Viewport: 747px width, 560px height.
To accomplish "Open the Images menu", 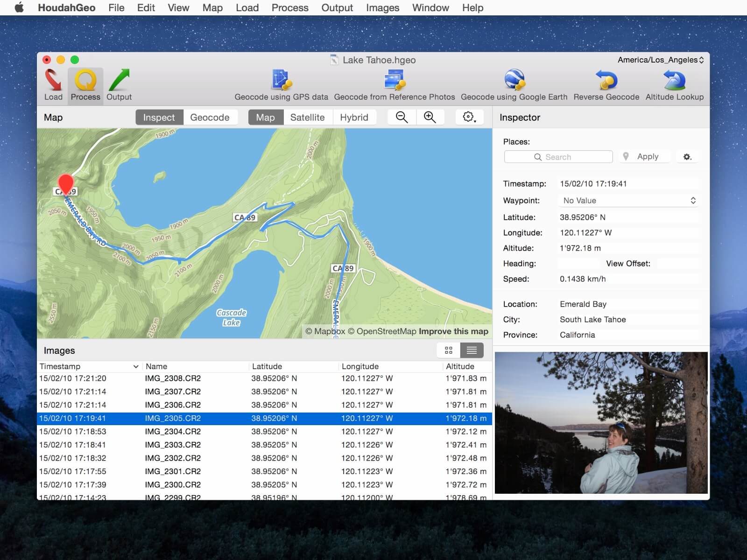I will [382, 7].
